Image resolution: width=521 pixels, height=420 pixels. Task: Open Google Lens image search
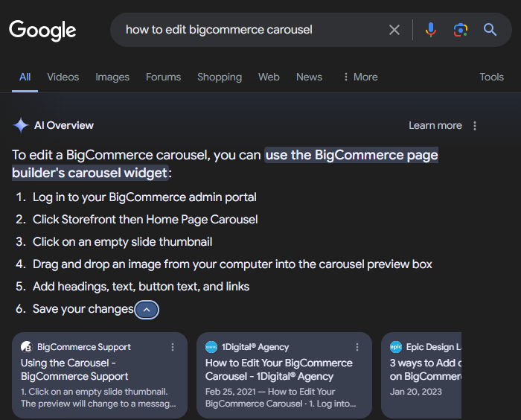[x=460, y=30]
